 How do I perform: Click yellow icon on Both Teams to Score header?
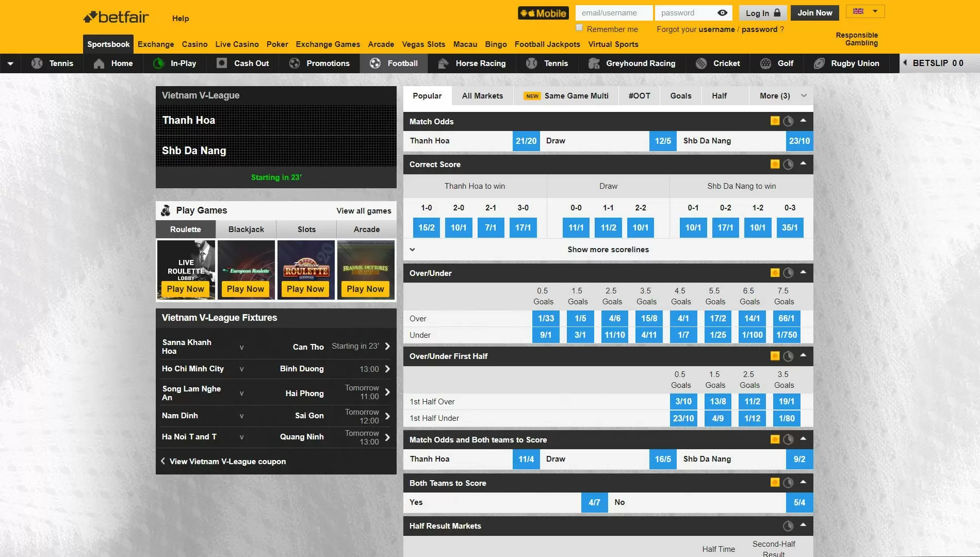(x=775, y=482)
